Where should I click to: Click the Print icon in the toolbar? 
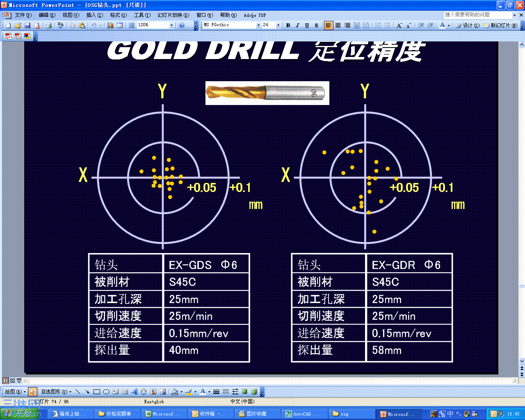tap(48, 25)
